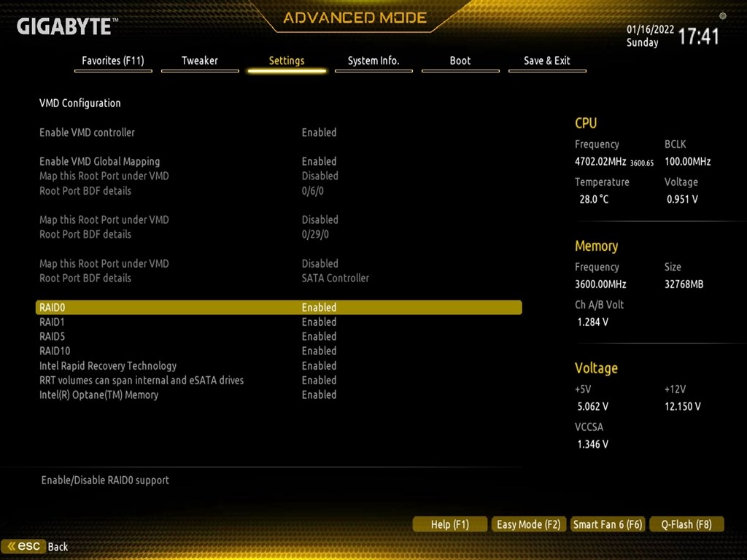Open the Save & Exit tab
747x560 pixels.
point(547,61)
